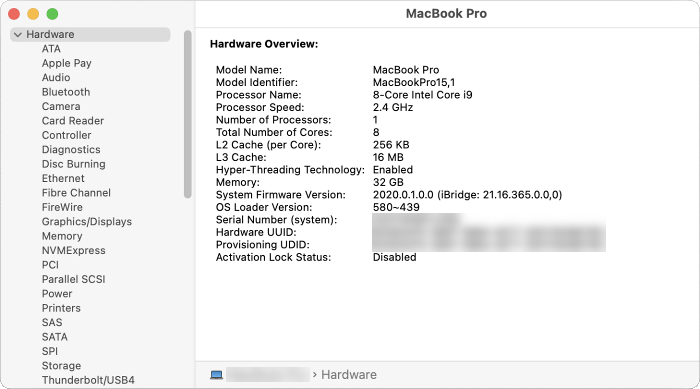
Task: Click the MacBook Pro window title
Action: point(446,13)
